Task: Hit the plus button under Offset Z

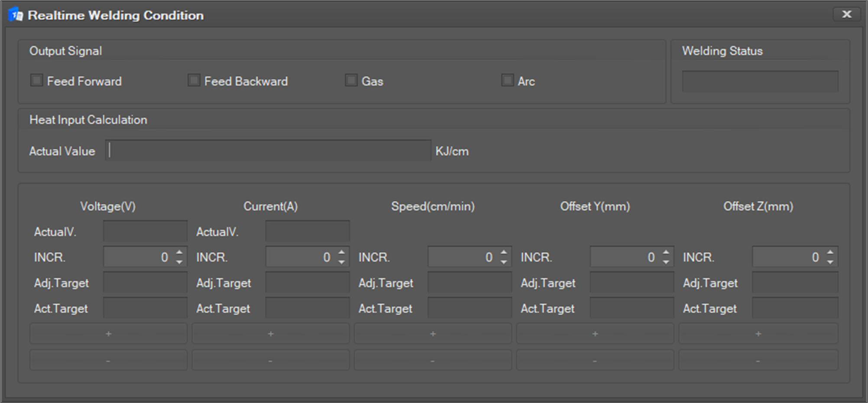Action: pyautogui.click(x=758, y=334)
